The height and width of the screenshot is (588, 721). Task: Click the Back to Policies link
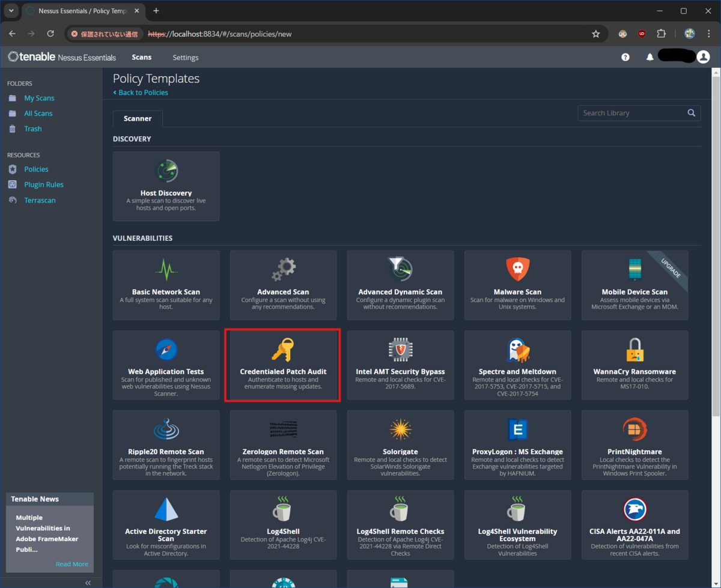[x=141, y=92]
